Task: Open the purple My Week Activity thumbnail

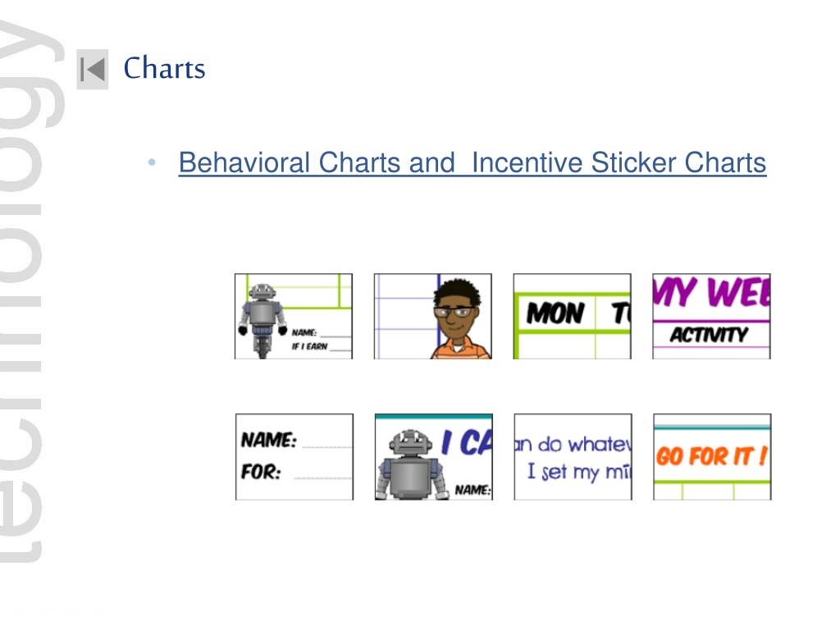Action: (x=711, y=316)
